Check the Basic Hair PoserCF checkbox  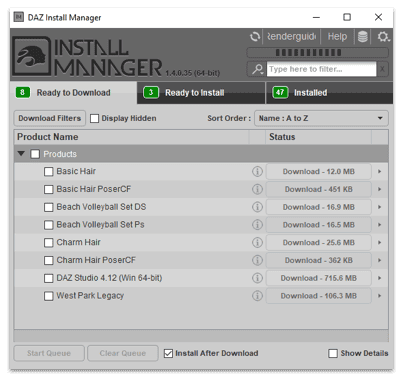click(49, 189)
